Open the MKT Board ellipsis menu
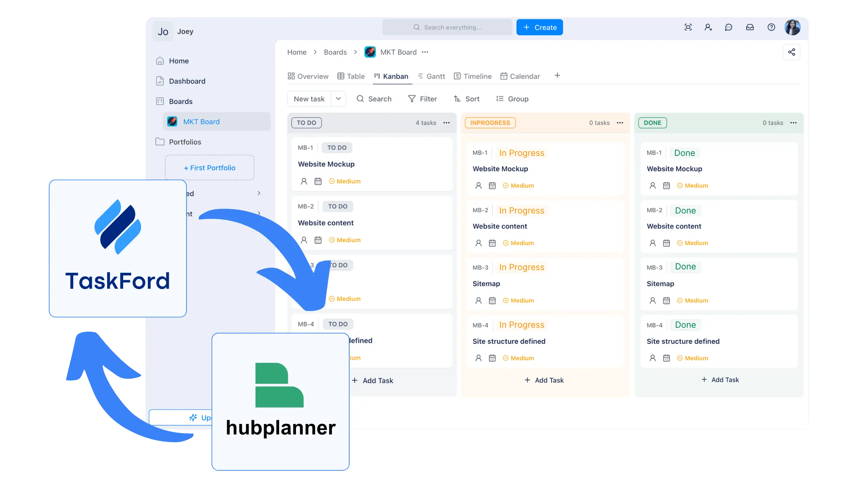The height and width of the screenshot is (488, 868). 425,52
